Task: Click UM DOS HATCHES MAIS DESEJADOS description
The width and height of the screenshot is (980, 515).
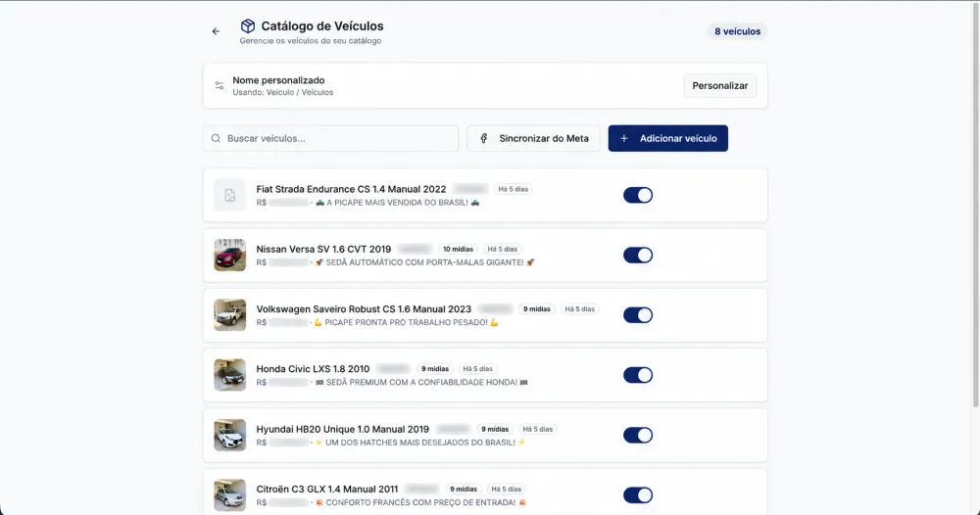Action: 420,443
